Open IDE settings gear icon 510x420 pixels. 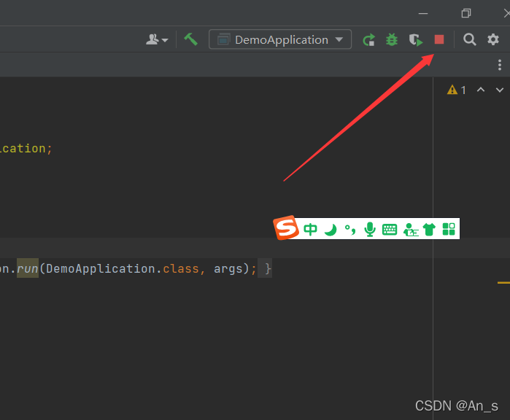493,39
